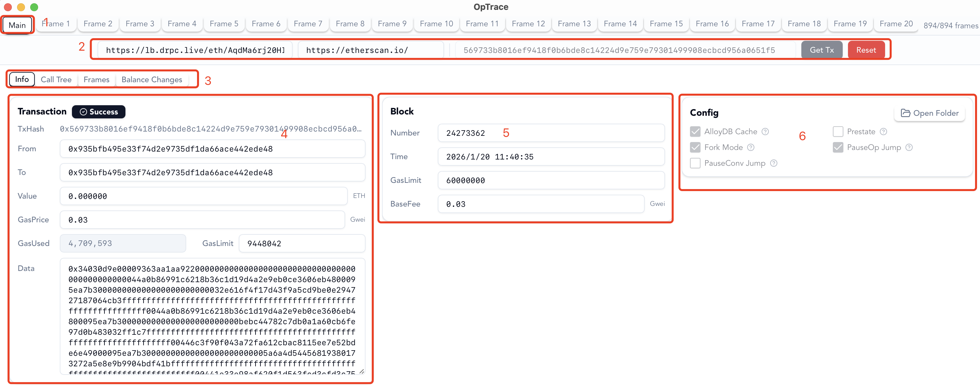
Task: Disable the Fork Mode checkbox
Action: 695,147
